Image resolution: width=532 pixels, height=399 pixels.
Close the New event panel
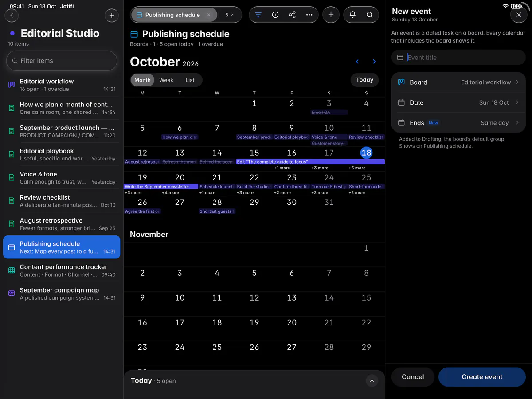(519, 15)
